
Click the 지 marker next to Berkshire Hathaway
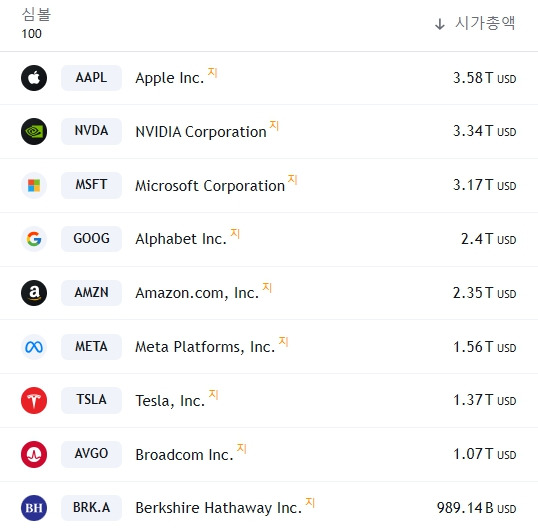(310, 503)
